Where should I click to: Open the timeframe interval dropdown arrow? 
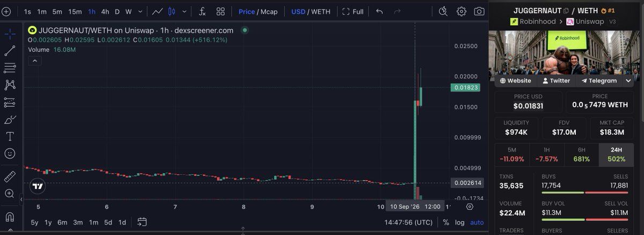(141, 11)
